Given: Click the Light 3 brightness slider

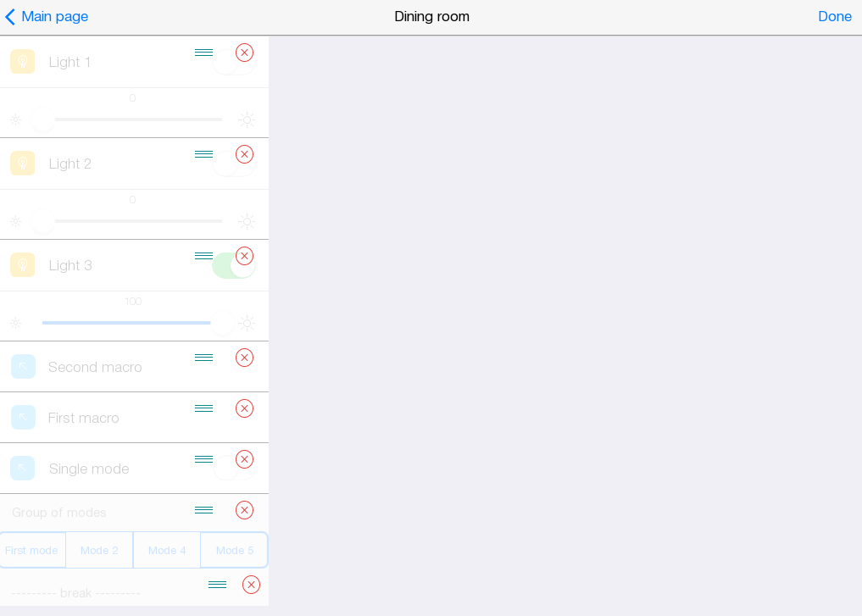Looking at the screenshot, I should (127, 323).
